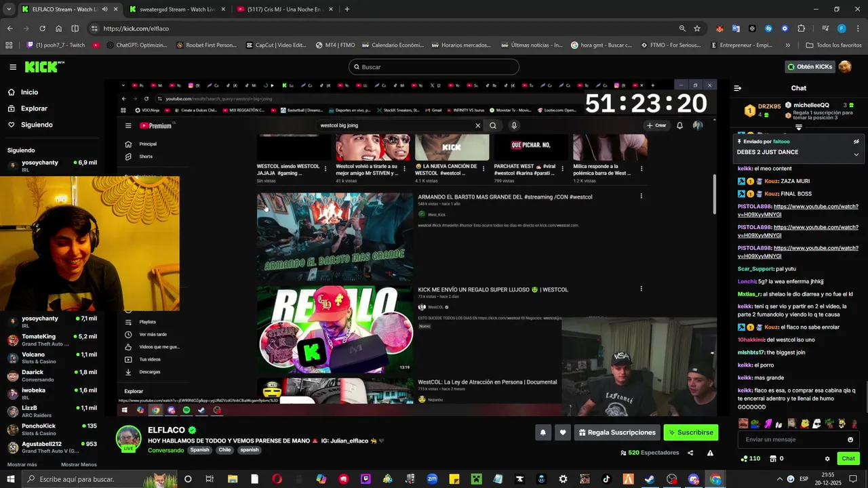Expand more bookmarks chevron

click(787, 45)
